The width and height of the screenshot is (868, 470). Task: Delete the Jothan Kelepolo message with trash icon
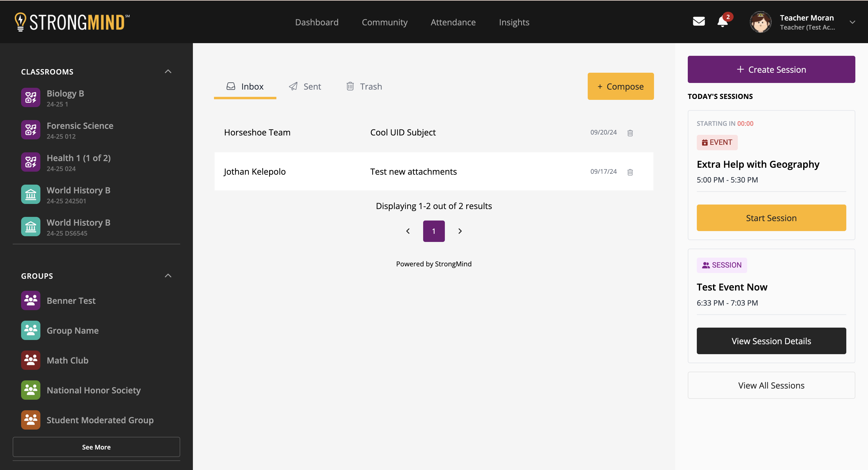point(630,172)
